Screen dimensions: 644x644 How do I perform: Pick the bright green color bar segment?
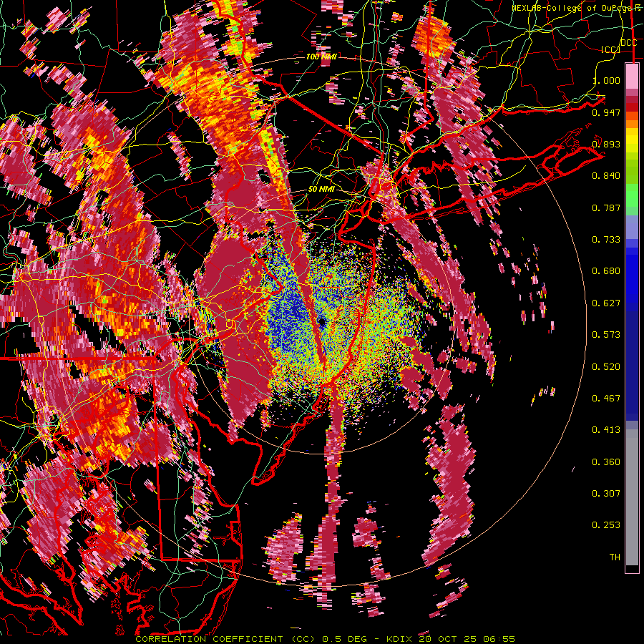(632, 195)
